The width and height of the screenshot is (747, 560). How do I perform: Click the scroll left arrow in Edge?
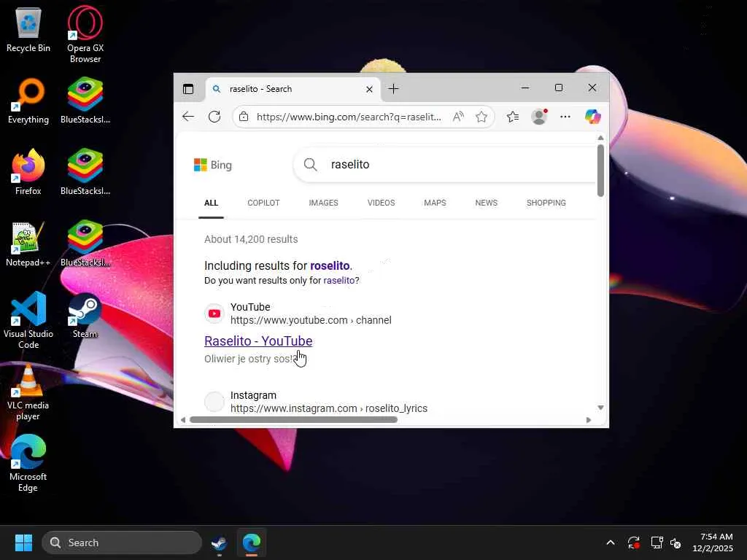pos(183,419)
